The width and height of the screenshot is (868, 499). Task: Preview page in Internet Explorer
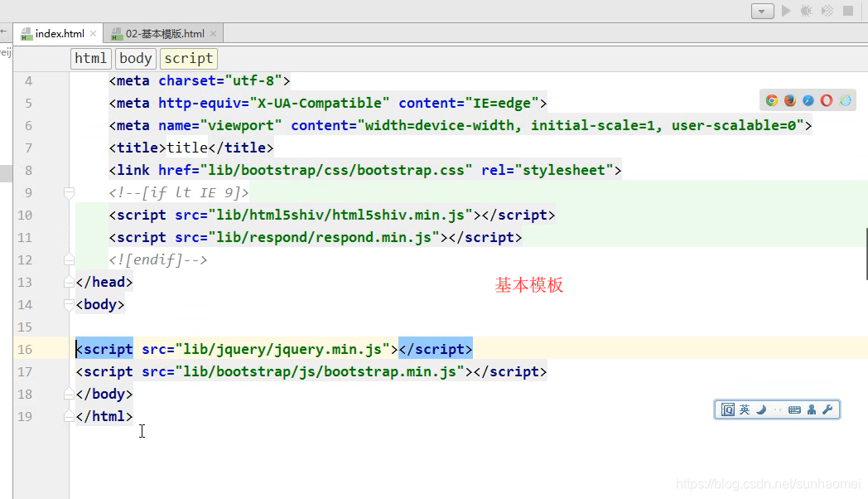pyautogui.click(x=846, y=100)
